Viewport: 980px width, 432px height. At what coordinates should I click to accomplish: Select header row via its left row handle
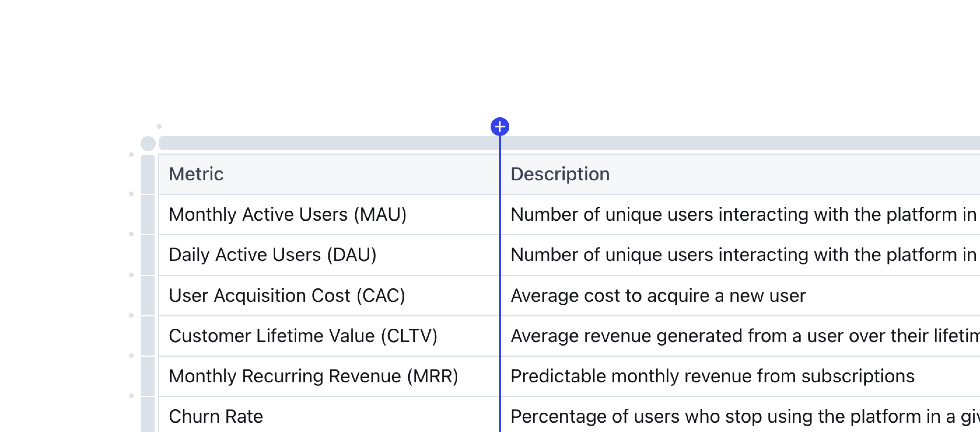coord(148,174)
